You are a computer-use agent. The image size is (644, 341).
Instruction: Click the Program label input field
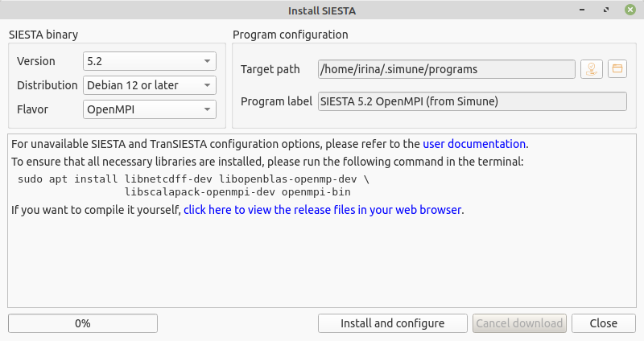tap(473, 101)
